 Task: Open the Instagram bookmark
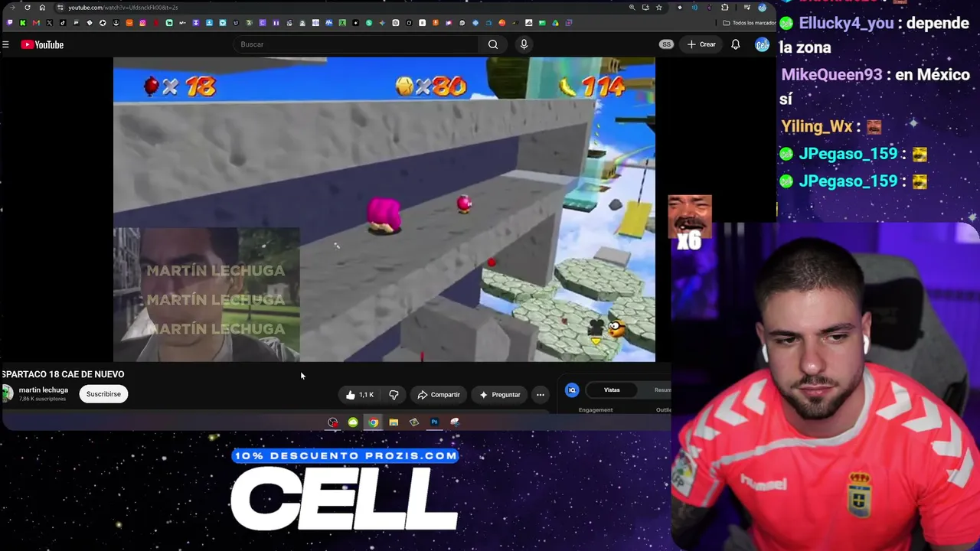tap(142, 23)
